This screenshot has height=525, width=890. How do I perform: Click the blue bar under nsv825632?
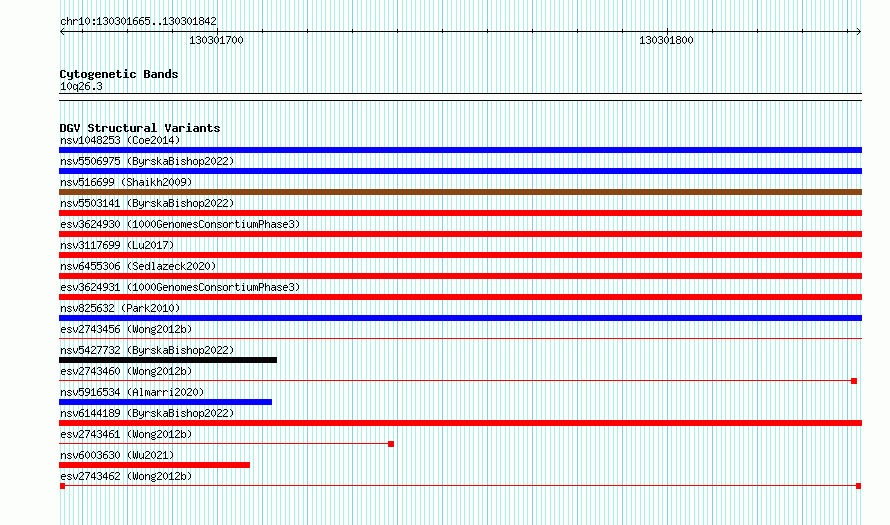tap(460, 318)
